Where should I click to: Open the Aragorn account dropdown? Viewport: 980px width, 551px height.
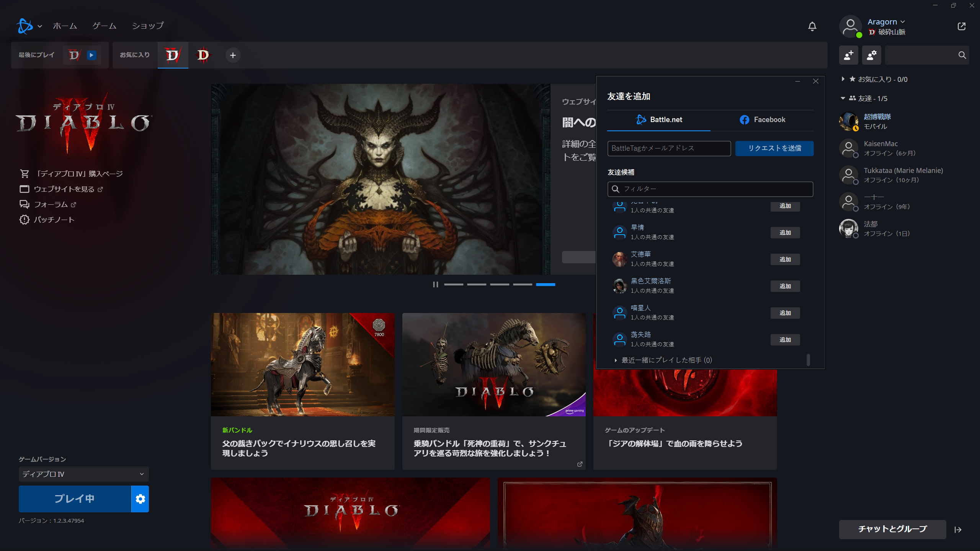pos(886,22)
